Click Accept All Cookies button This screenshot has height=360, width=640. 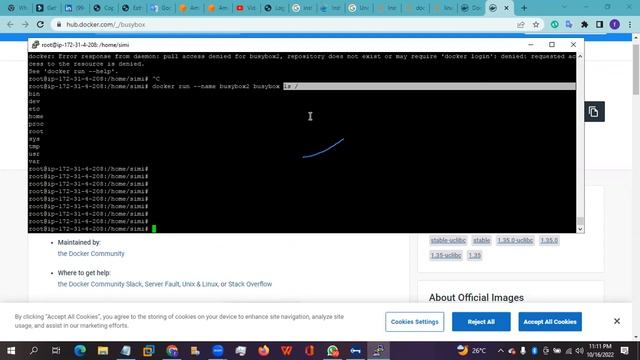(x=550, y=322)
